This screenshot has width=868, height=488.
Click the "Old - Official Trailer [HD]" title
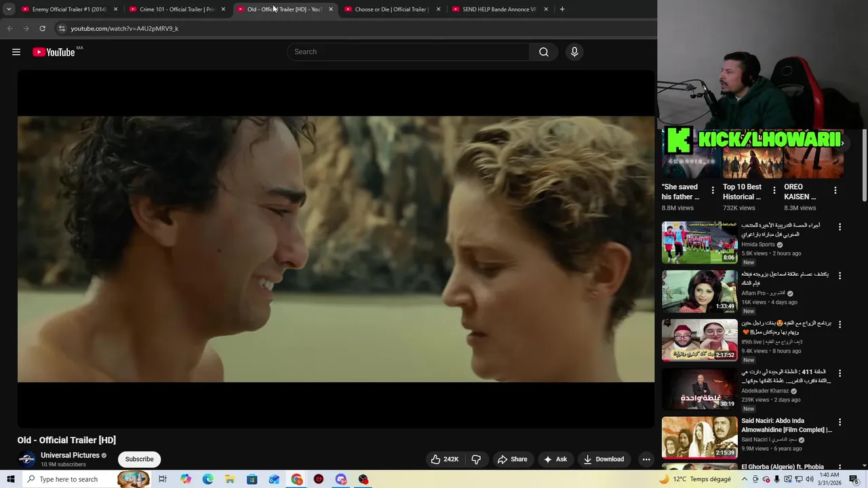pos(66,441)
